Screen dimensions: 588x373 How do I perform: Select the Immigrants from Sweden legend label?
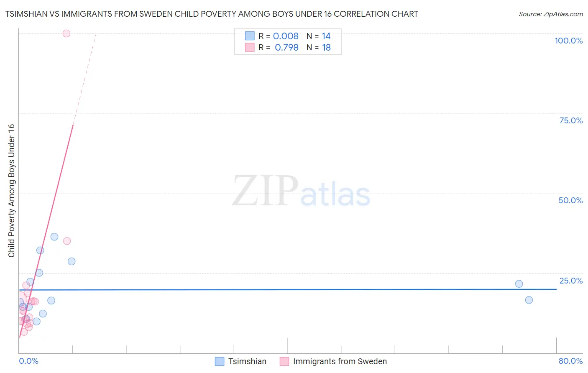(340, 361)
